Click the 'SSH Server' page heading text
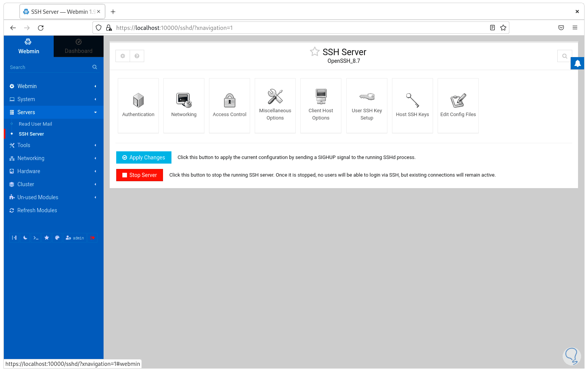This screenshot has height=372, width=588. click(x=344, y=52)
